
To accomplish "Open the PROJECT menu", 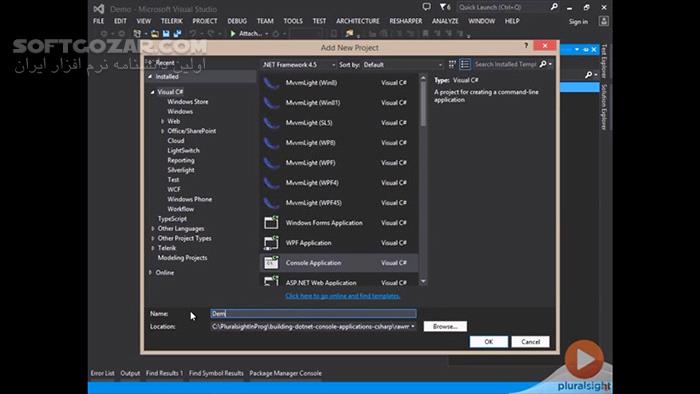I will [205, 21].
